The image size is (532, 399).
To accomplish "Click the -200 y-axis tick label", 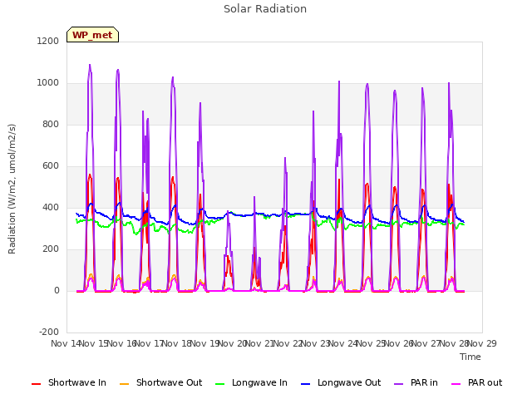I will pyautogui.click(x=49, y=332).
